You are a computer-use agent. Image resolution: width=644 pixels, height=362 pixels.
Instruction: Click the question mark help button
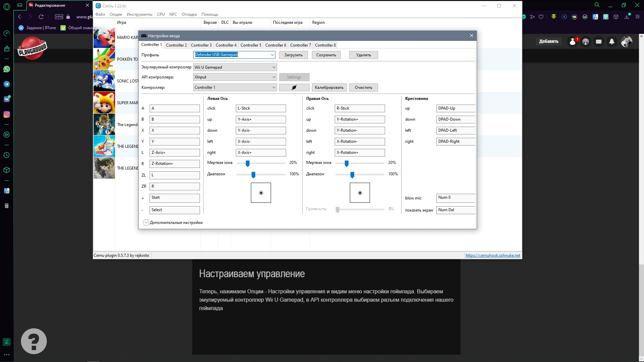(x=34, y=341)
